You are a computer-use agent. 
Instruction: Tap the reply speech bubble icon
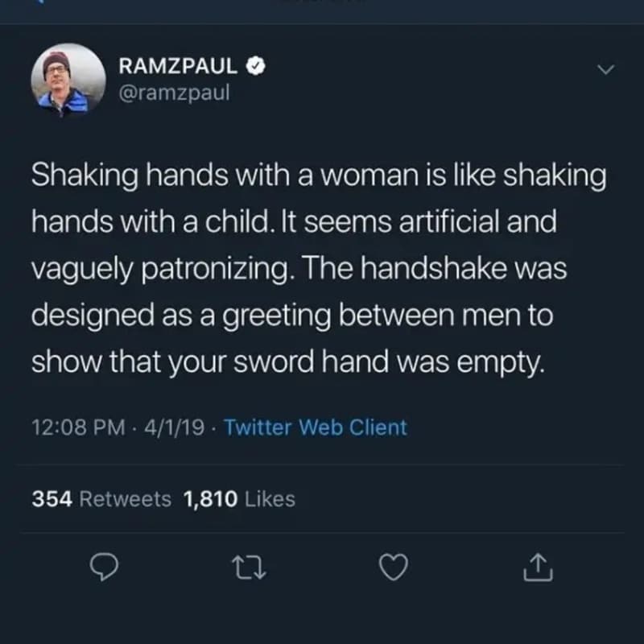(x=101, y=569)
